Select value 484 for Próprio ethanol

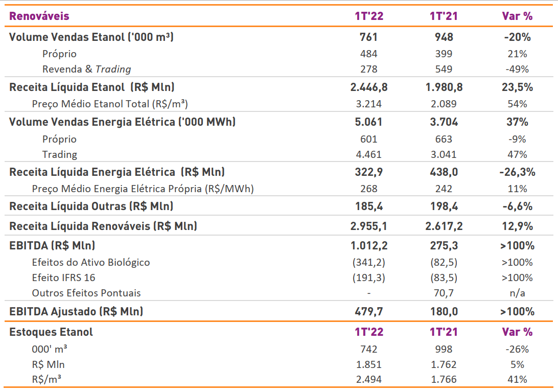[x=369, y=54]
